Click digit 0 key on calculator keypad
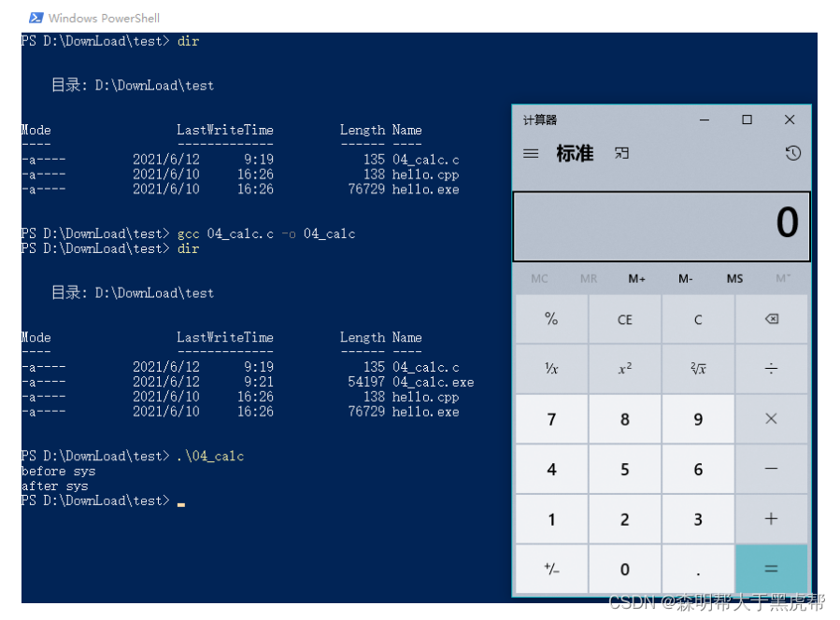The image size is (840, 620). pyautogui.click(x=625, y=569)
